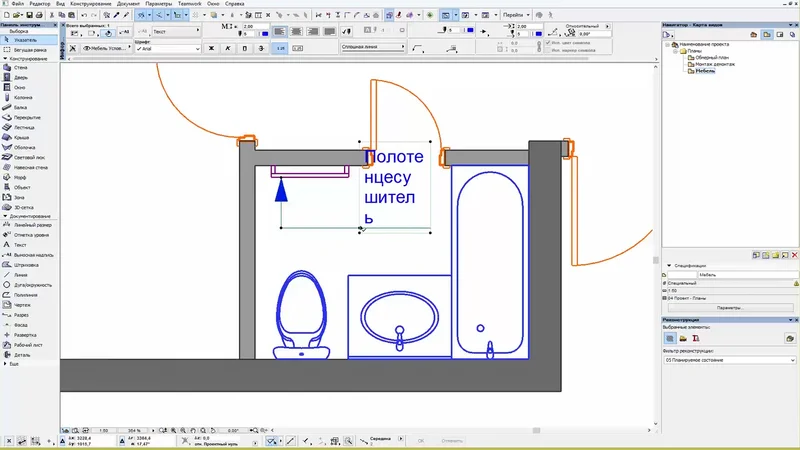This screenshot has height=450, width=800.
Task: Select the Перекрытие (Slab) tool
Action: tap(27, 117)
